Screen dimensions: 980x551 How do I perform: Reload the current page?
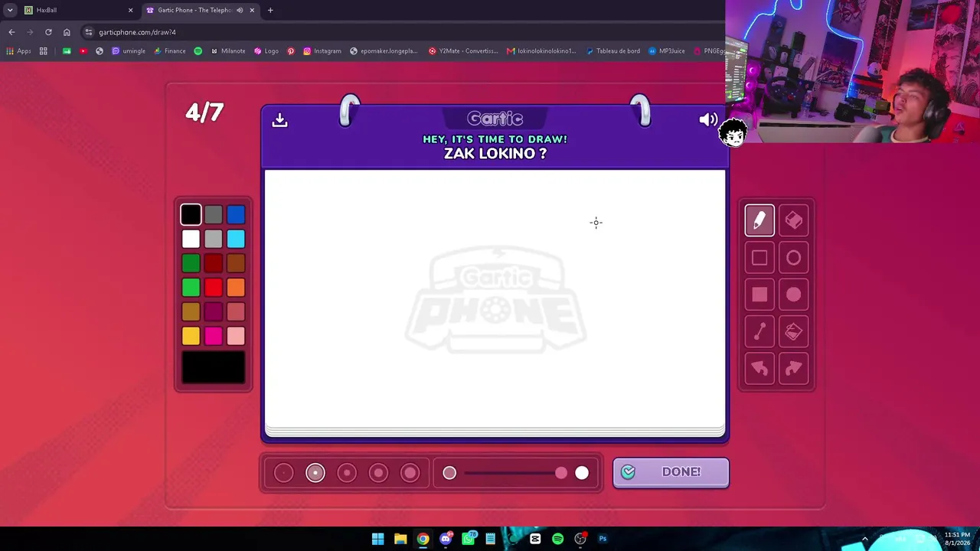click(x=48, y=32)
